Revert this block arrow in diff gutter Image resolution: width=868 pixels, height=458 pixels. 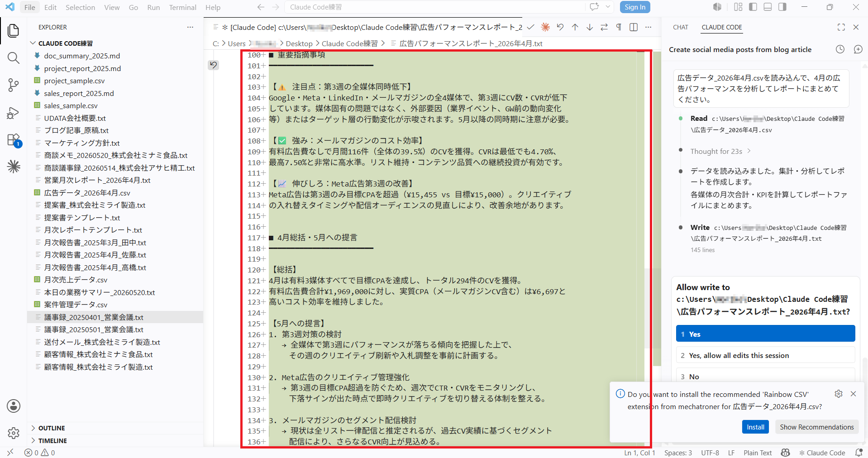coord(213,65)
